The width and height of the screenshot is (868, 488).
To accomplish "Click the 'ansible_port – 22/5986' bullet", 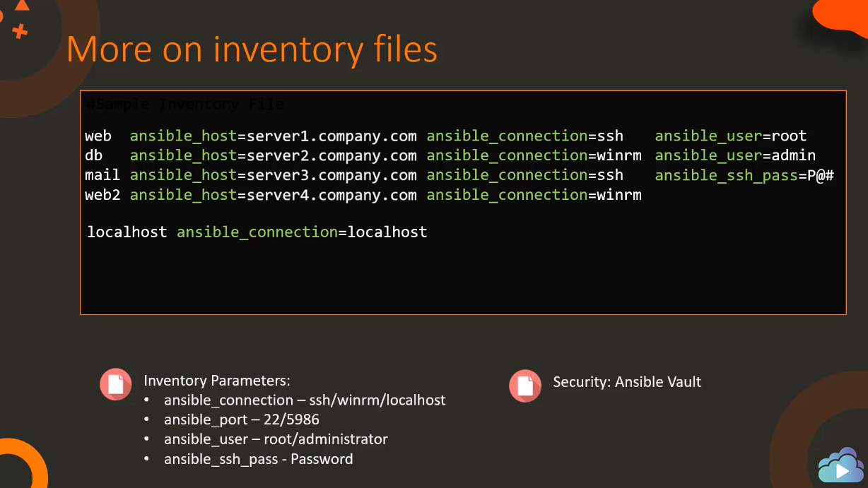I will [x=242, y=420].
